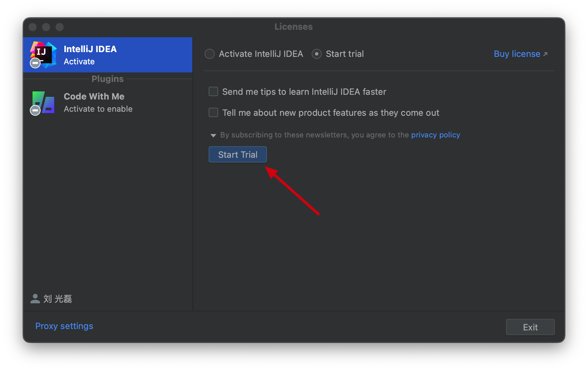This screenshot has height=371, width=588.
Task: Open the Buy license link
Action: [521, 54]
